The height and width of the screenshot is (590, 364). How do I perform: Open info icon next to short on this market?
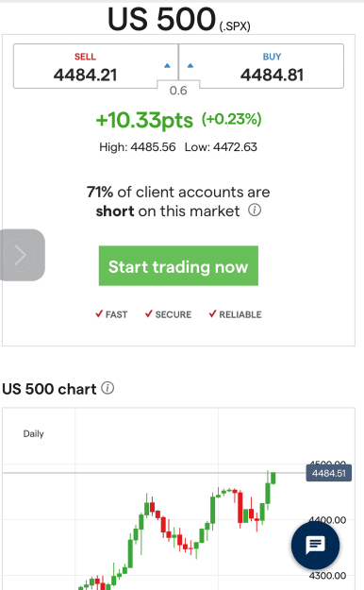[255, 210]
